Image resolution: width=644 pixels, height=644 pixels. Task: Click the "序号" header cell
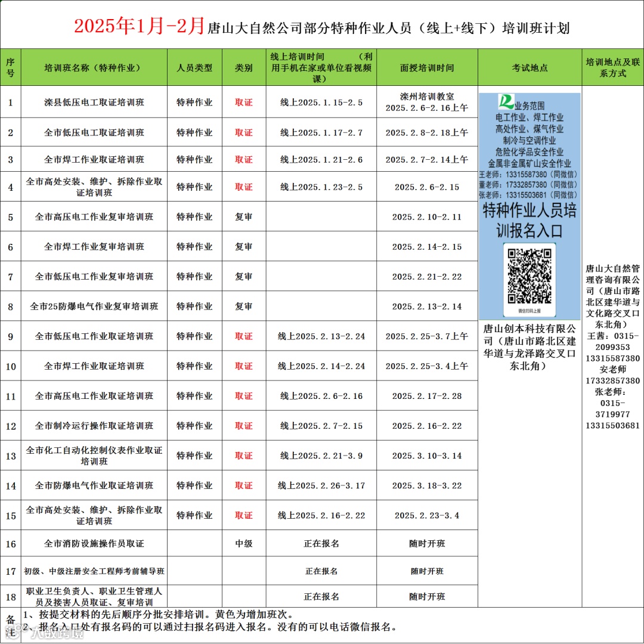(10, 68)
